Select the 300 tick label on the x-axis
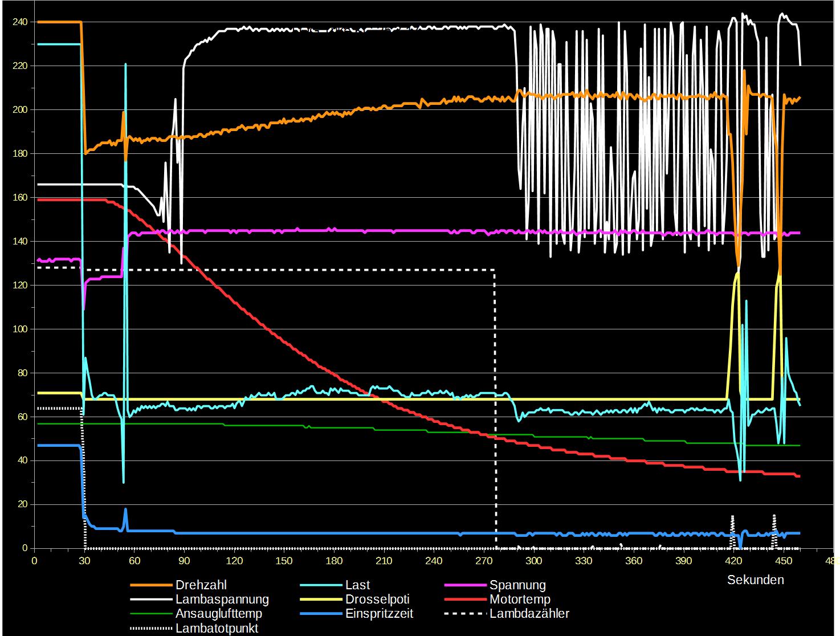This screenshot has width=840, height=636. (x=533, y=561)
